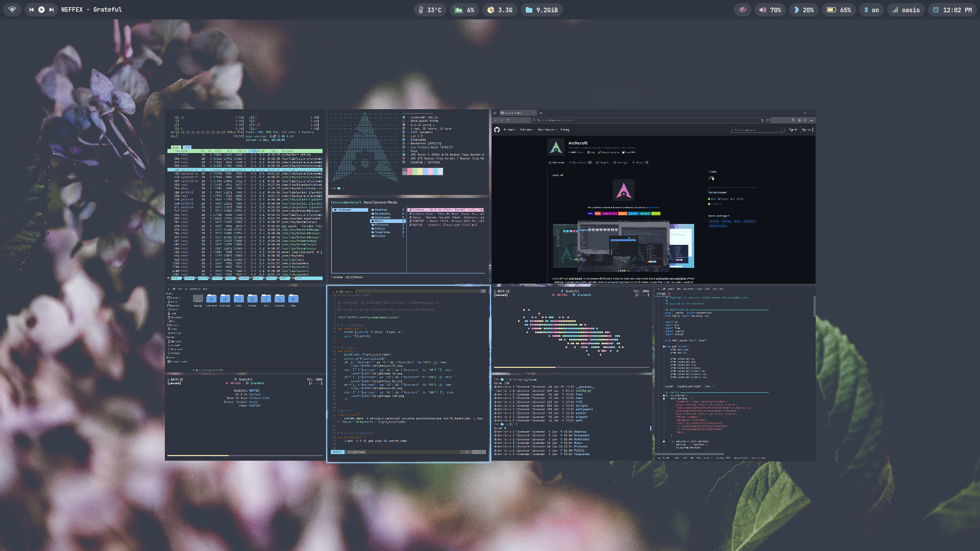Adjust the volume module showing 70%

click(770, 10)
